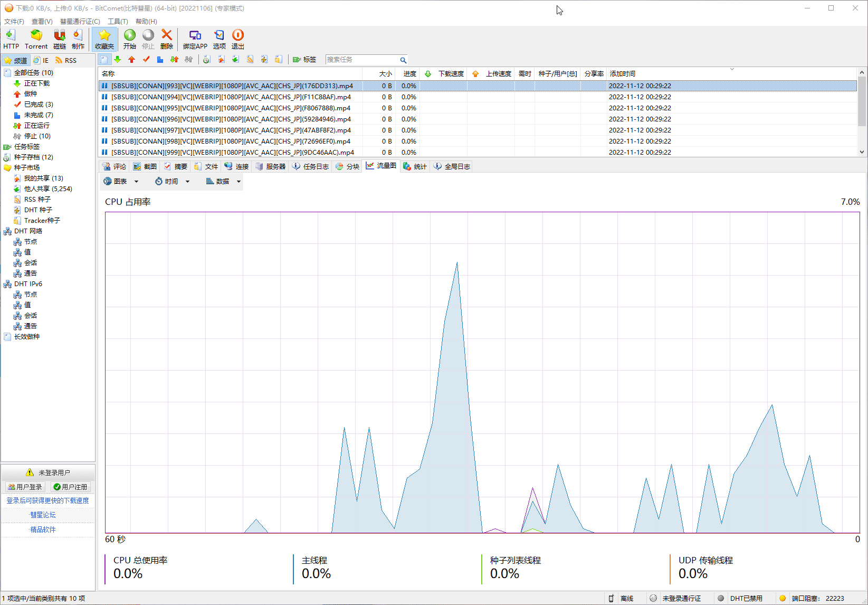Viewport: 868px width, 605px height.
Task: Toggle the gray stopped filter arrows
Action: coord(188,60)
